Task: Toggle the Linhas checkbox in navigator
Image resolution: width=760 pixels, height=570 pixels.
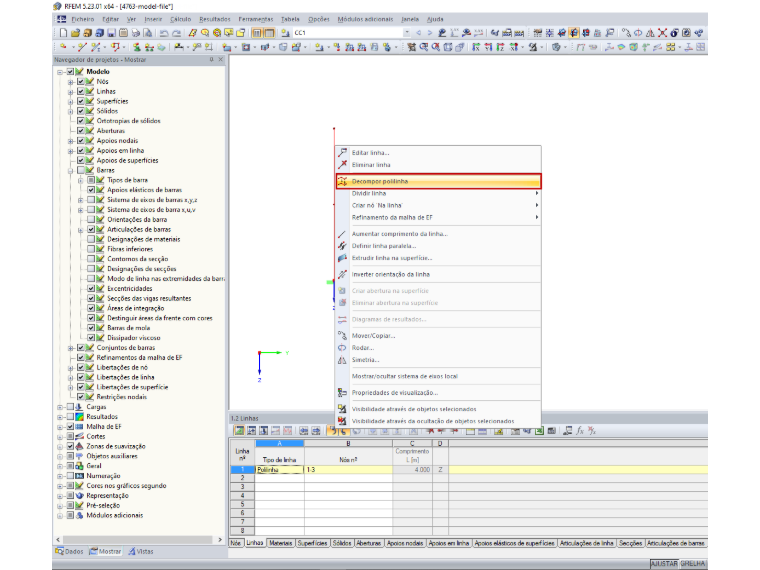Action: (x=80, y=91)
